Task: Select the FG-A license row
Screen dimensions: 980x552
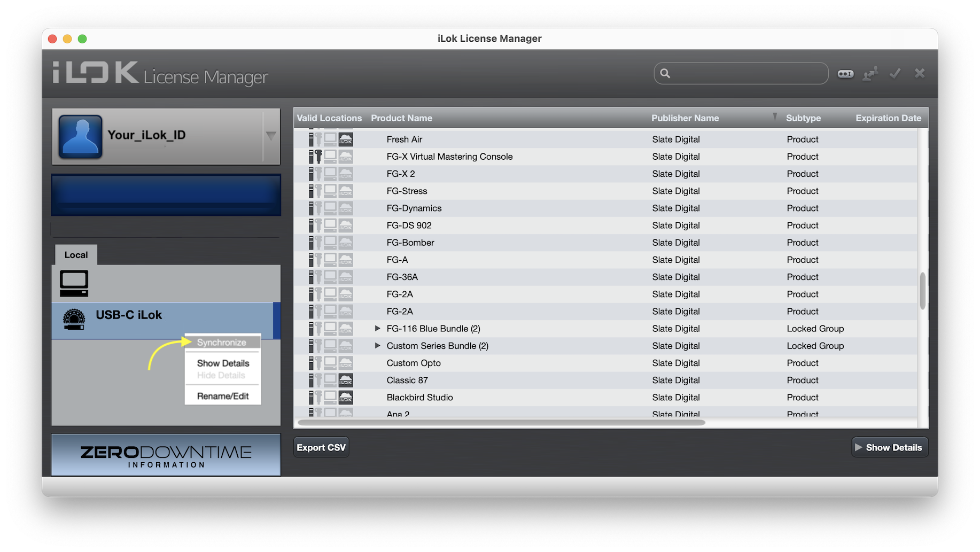Action: click(x=605, y=260)
